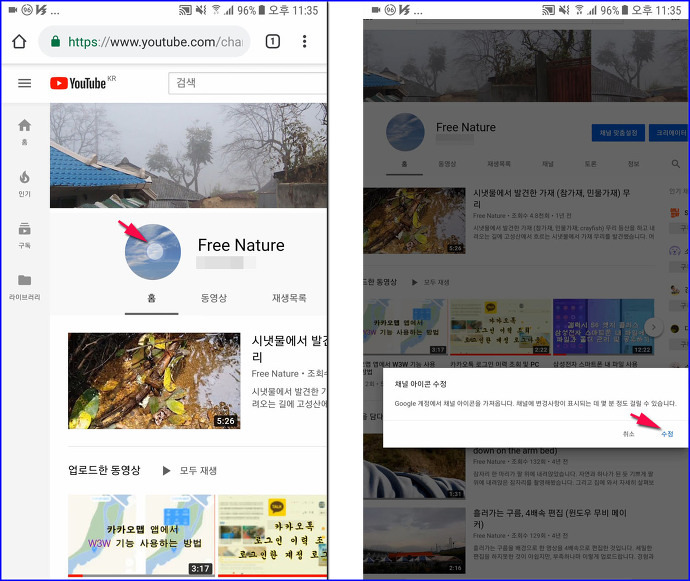690x581 pixels.
Task: Tap the camera icon in left status bar
Action: tap(12, 10)
